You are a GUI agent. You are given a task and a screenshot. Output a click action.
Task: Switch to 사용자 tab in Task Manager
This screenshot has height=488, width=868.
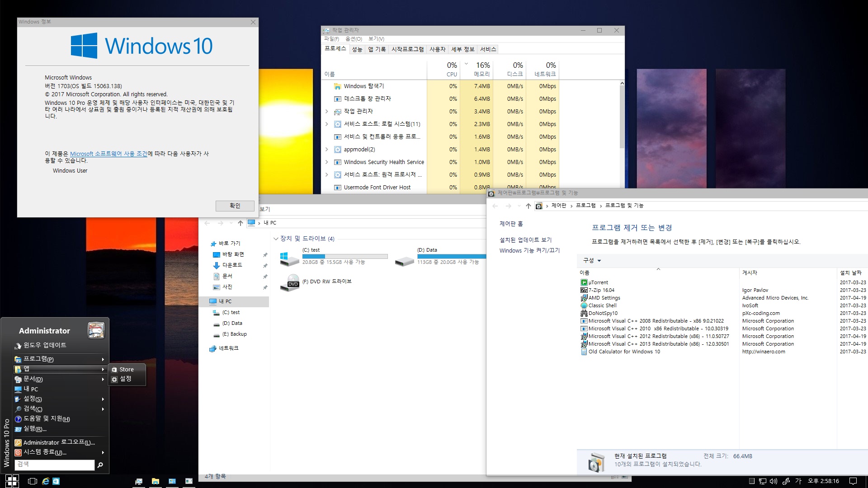[437, 49]
